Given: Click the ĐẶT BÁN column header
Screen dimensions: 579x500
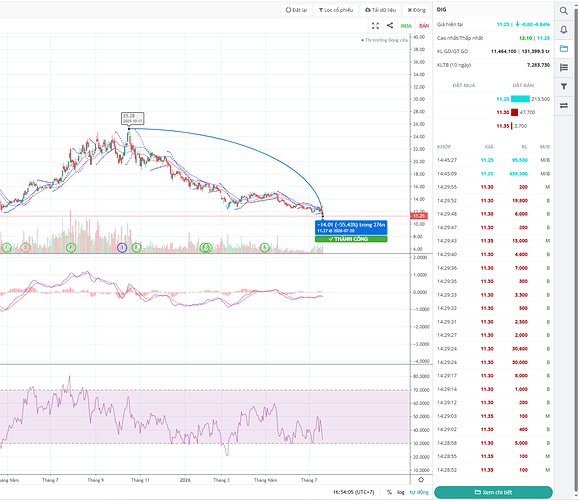Looking at the screenshot, I should (523, 85).
